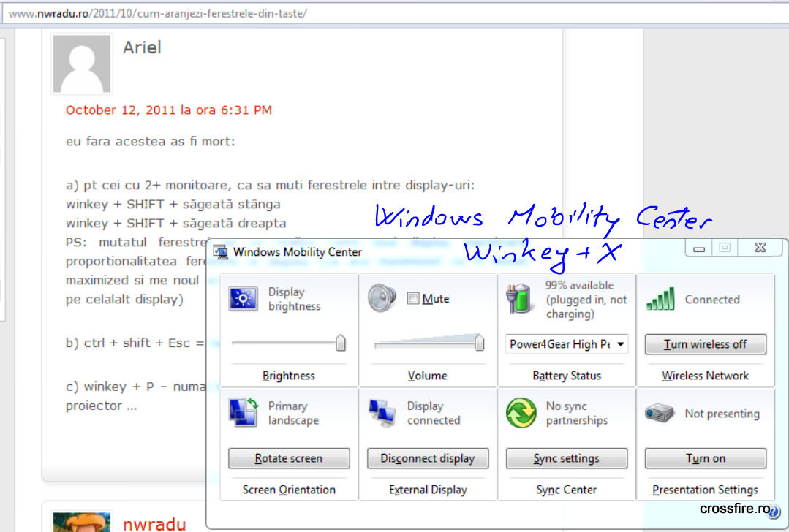This screenshot has height=532, width=789.
Task: Click the Disconnect display button
Action: [428, 458]
